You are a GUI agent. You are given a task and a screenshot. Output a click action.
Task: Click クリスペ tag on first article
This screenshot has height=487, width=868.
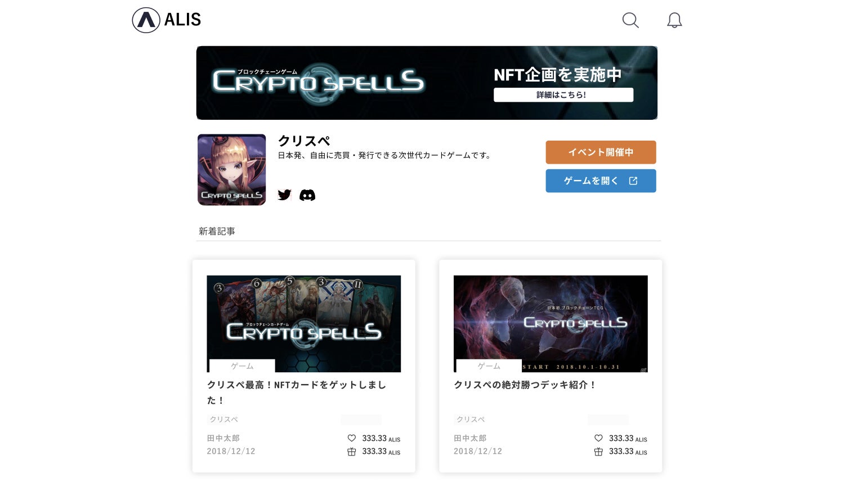pos(224,420)
